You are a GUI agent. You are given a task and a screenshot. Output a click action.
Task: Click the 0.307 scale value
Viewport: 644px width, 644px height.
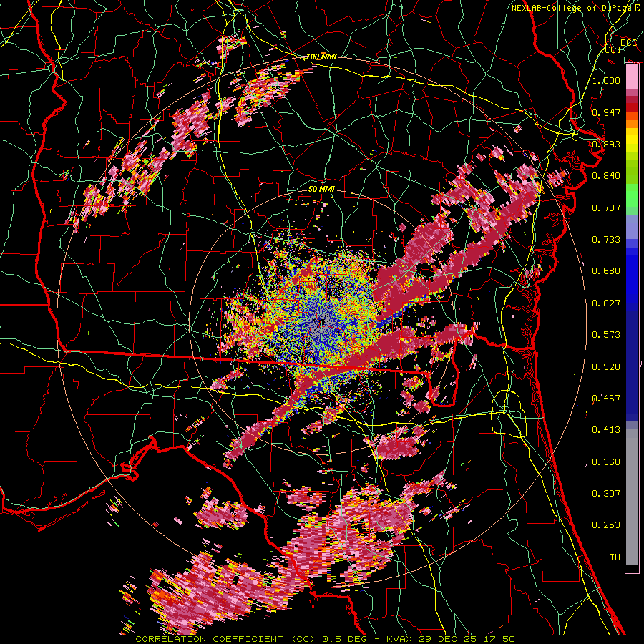(x=606, y=494)
